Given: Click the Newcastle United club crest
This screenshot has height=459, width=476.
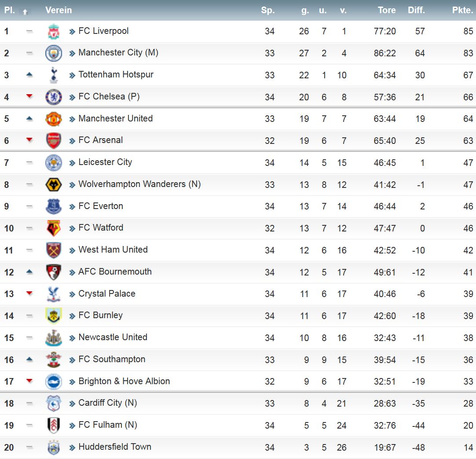Looking at the screenshot, I should (54, 338).
